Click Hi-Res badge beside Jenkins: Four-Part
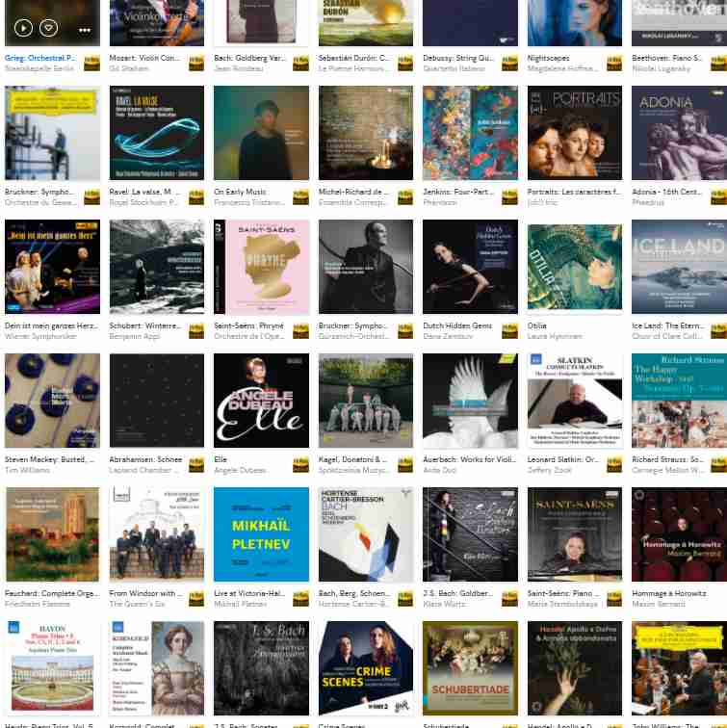 [x=509, y=197]
